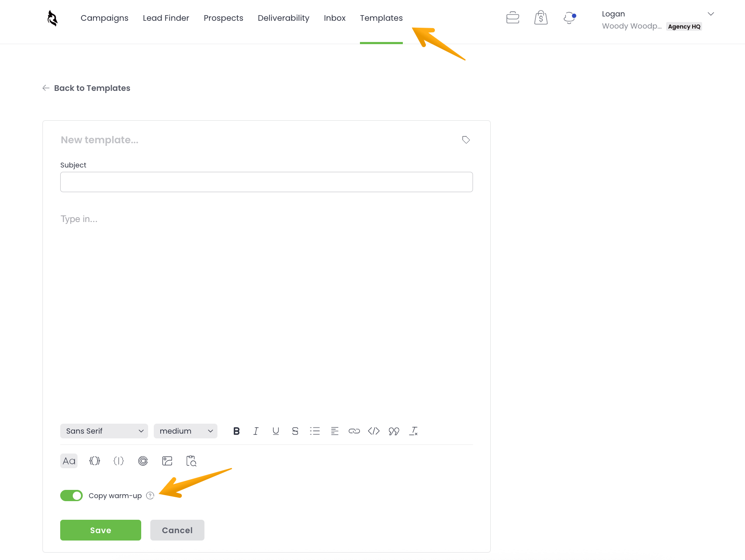Open the notifications bell

coord(569,18)
